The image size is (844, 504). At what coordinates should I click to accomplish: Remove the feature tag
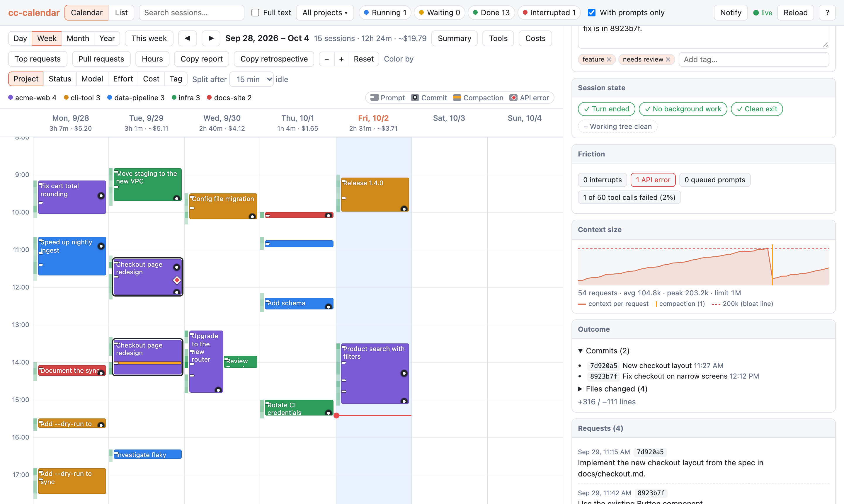[609, 59]
